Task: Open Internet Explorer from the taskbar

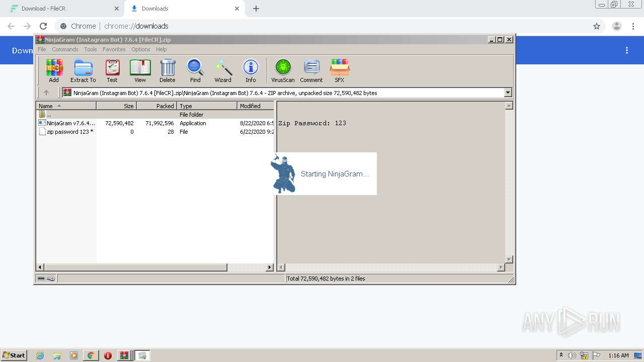Action: coord(40,355)
